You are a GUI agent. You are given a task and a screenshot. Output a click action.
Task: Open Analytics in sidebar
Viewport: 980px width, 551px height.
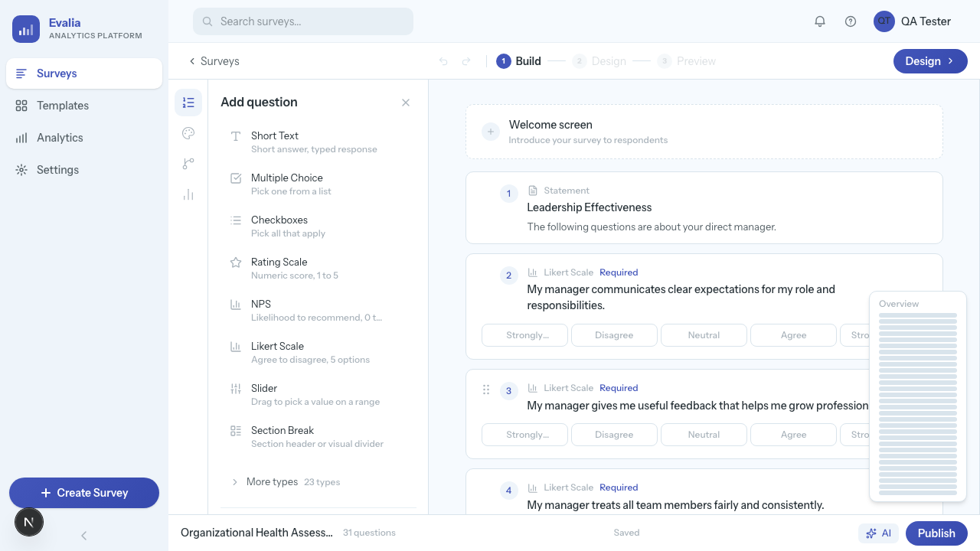pos(84,138)
